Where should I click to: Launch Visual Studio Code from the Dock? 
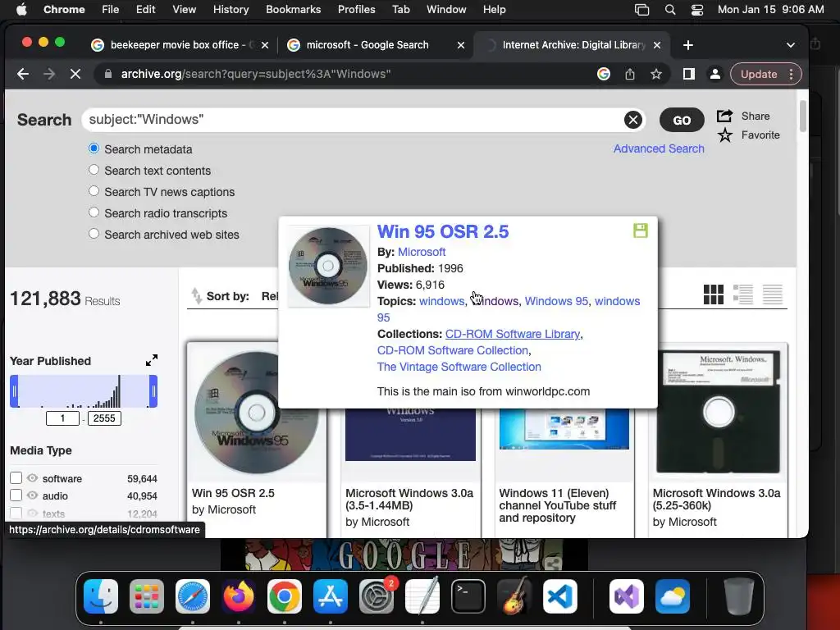(x=560, y=596)
